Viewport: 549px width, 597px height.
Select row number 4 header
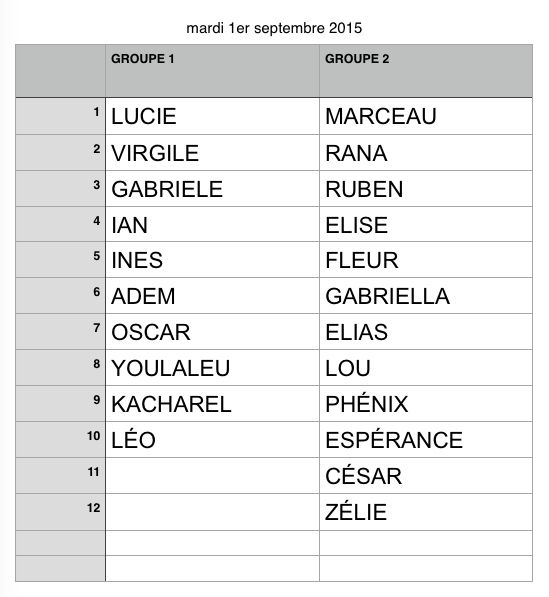(x=61, y=224)
